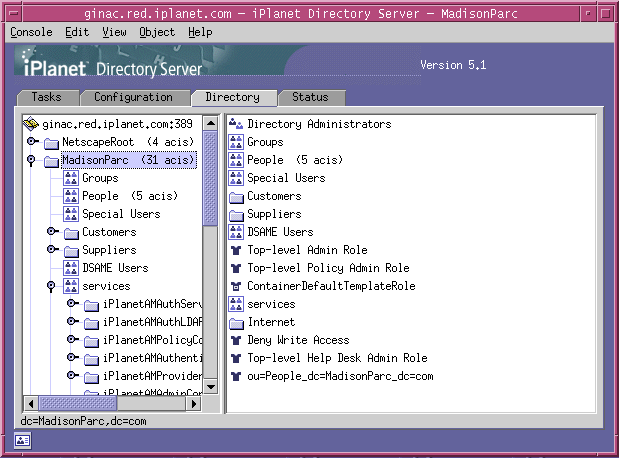Open the View menu
Viewport: 619px width, 458px height.
click(x=114, y=32)
